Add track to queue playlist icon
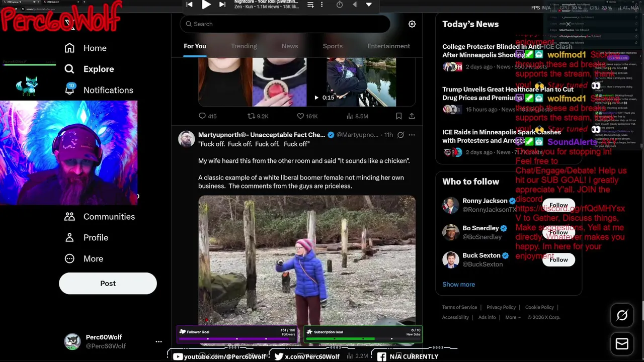This screenshot has height=362, width=644. click(310, 5)
